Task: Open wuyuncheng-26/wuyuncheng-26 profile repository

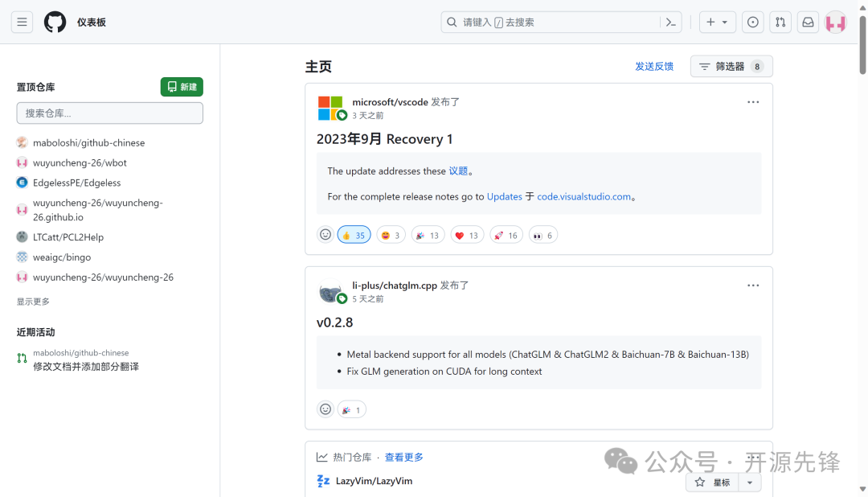Action: [103, 277]
